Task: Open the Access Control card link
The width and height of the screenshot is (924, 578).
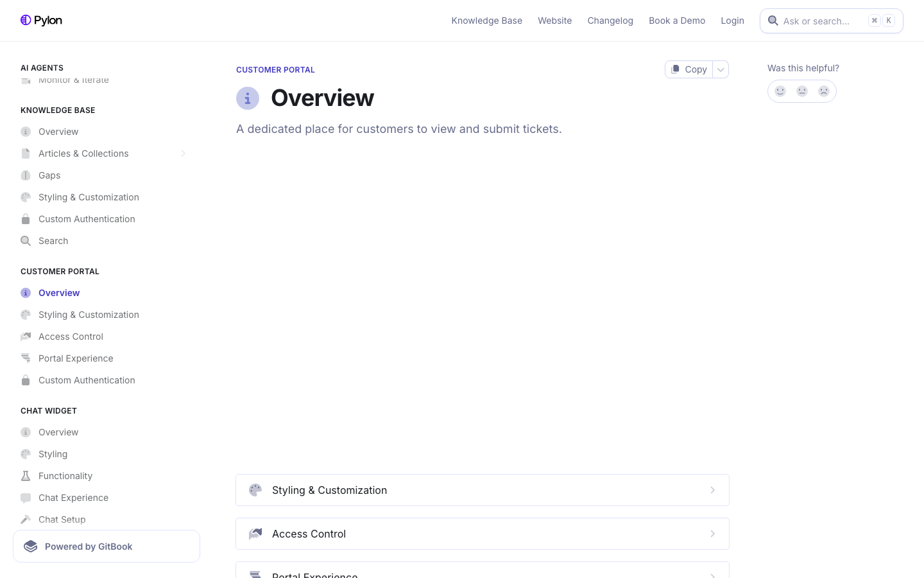Action: tap(483, 534)
